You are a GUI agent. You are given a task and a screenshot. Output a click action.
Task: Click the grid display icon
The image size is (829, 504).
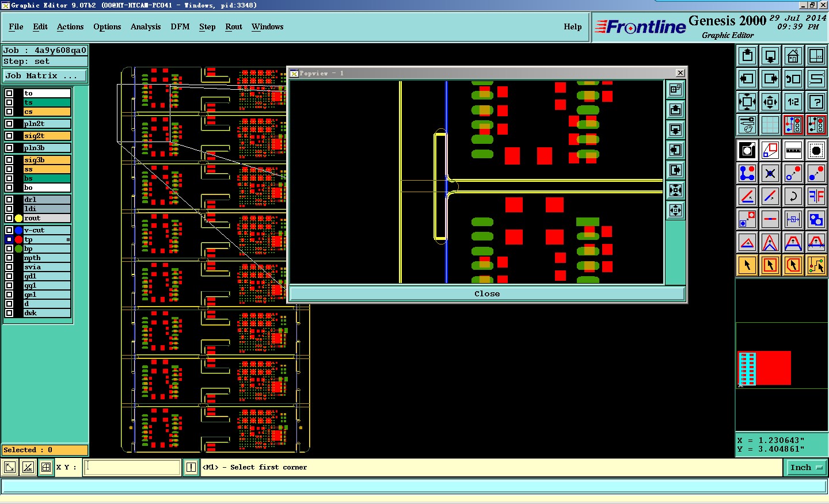770,124
